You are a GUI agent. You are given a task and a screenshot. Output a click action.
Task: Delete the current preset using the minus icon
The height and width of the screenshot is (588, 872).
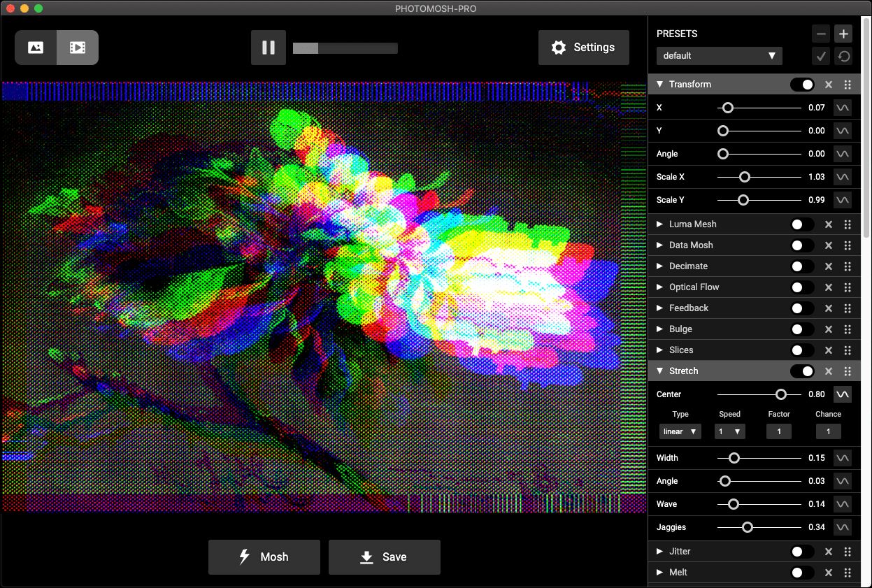tap(820, 33)
